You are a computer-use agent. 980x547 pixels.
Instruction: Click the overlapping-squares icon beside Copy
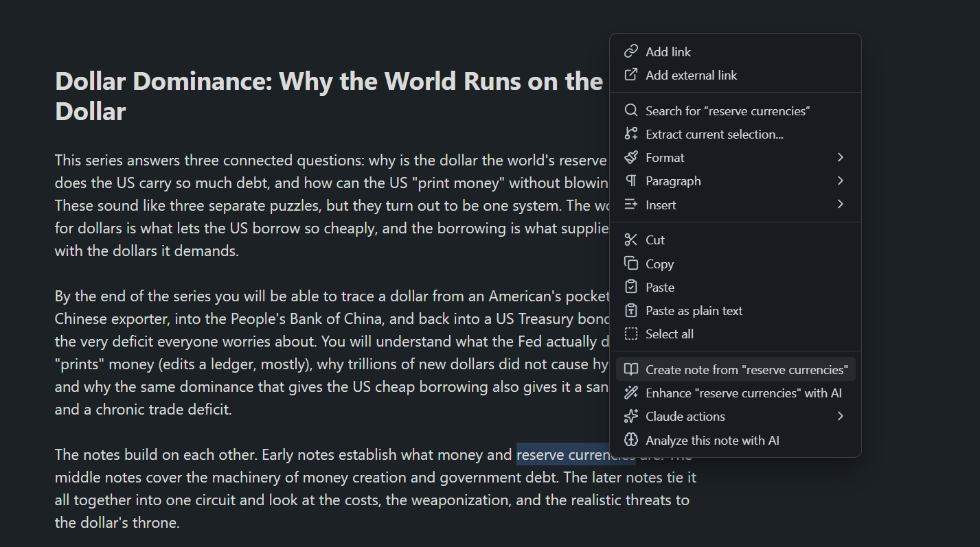(x=630, y=264)
